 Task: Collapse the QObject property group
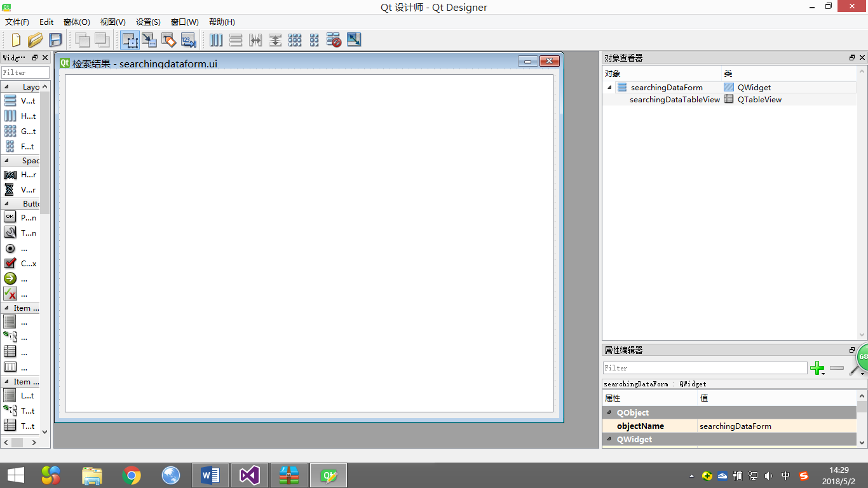610,413
